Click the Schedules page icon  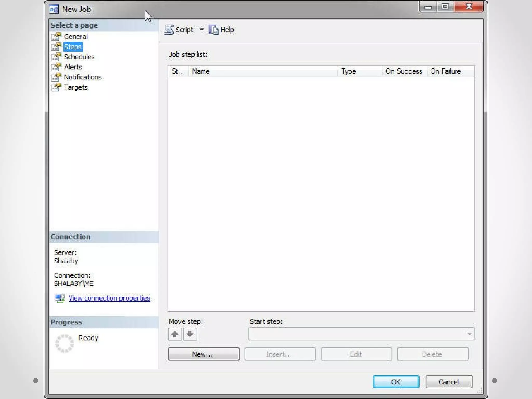56,57
